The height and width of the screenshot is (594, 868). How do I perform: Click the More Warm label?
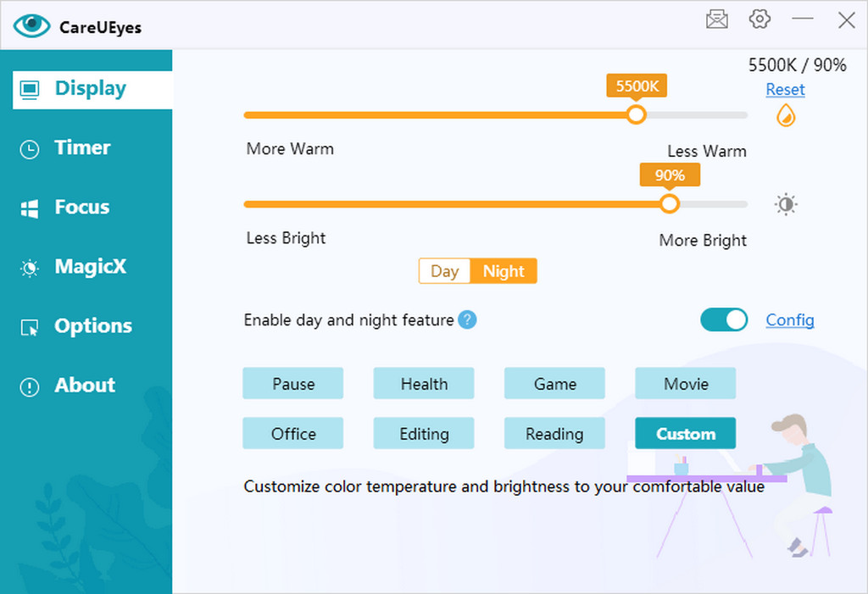(290, 149)
